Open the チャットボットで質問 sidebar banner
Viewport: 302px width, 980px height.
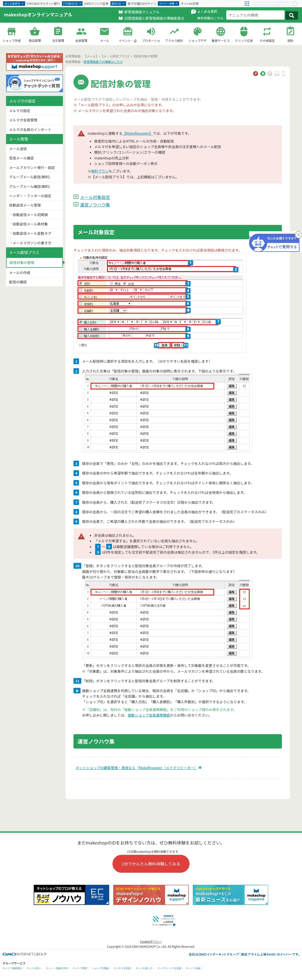34,83
